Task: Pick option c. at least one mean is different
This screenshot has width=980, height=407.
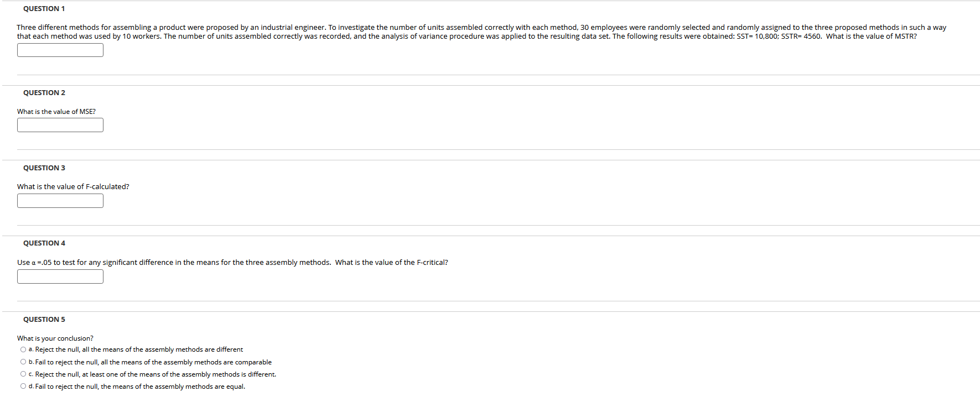Action: click(23, 374)
